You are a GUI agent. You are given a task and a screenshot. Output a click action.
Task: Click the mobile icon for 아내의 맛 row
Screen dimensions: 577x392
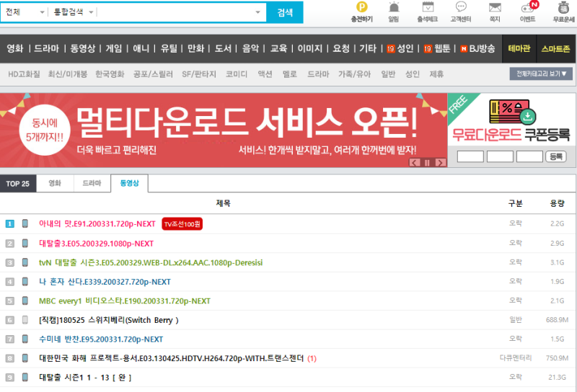pos(25,223)
